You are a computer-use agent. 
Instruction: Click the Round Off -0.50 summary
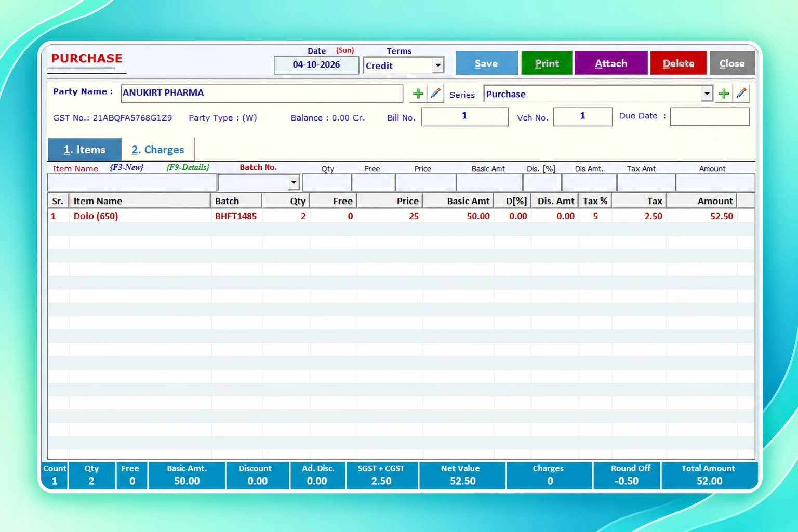[627, 475]
